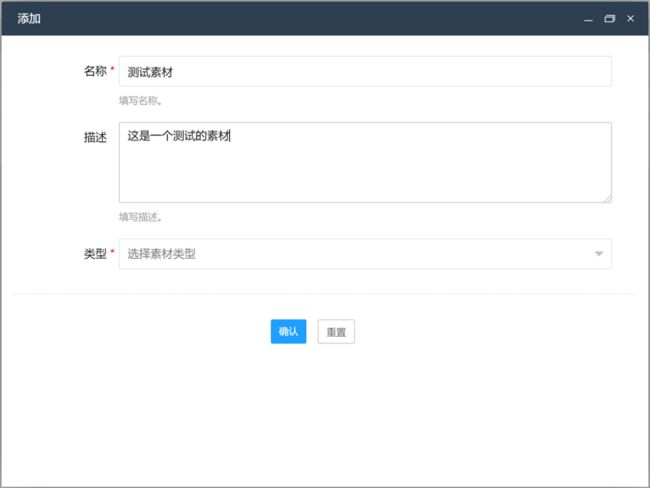Click the 名称 input field
The height and width of the screenshot is (488, 650).
pyautogui.click(x=365, y=71)
